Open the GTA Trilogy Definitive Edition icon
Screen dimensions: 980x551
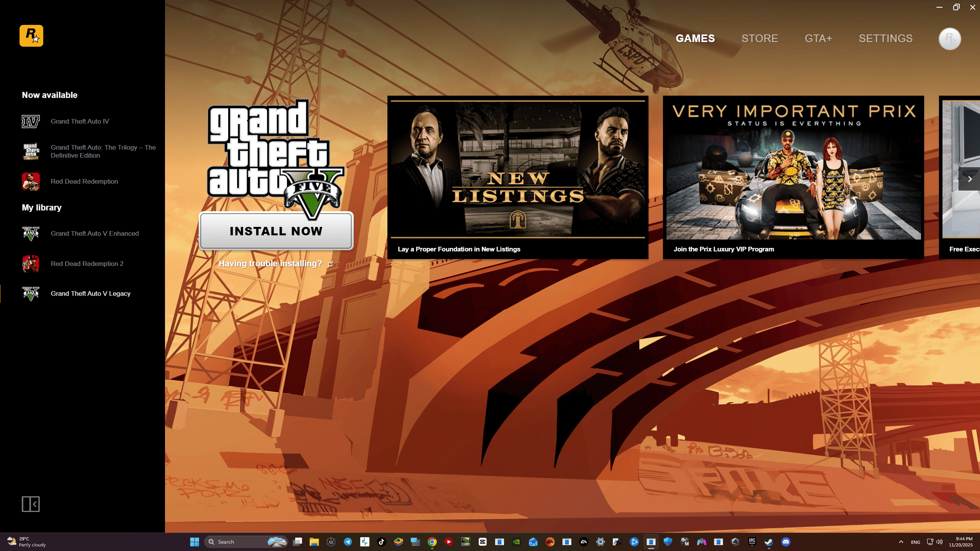click(x=31, y=151)
